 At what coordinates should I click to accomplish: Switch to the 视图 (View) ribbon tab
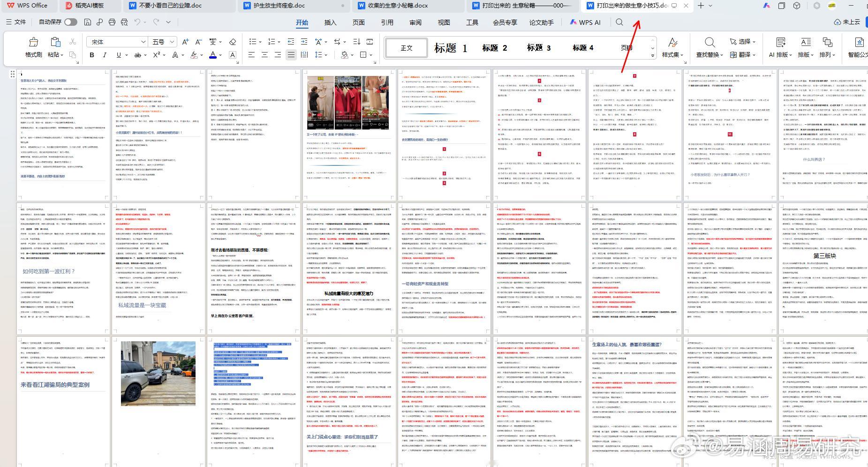(444, 23)
